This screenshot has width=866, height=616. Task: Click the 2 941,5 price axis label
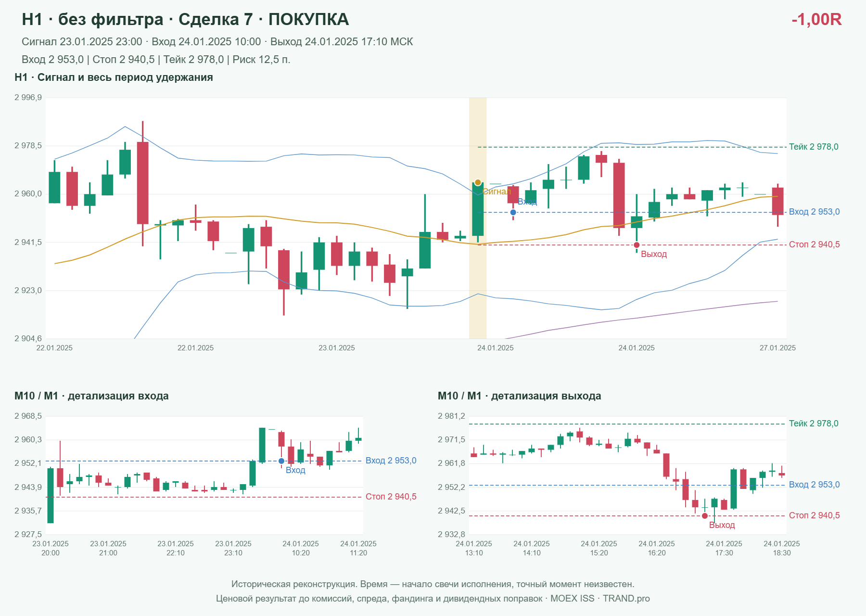pos(28,242)
